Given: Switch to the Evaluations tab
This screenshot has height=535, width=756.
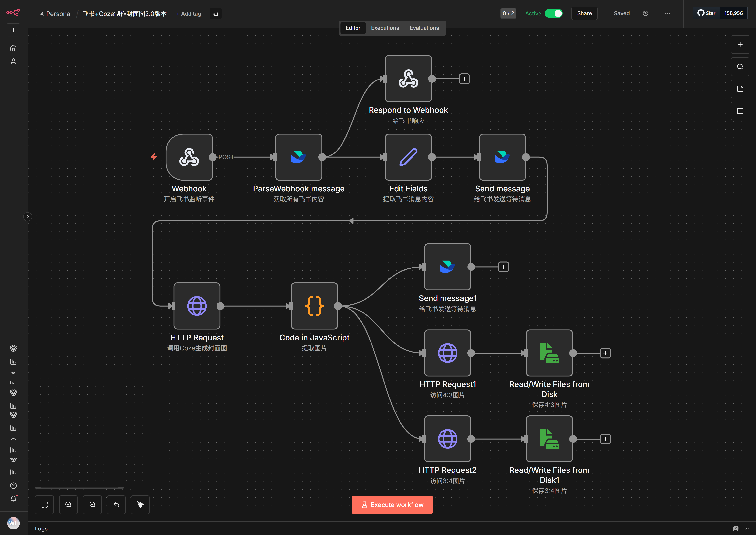Looking at the screenshot, I should tap(424, 28).
